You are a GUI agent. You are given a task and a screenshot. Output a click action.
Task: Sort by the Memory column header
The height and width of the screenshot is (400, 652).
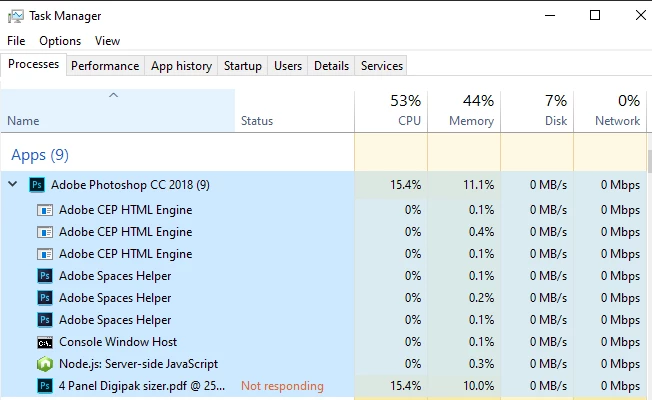(464, 111)
